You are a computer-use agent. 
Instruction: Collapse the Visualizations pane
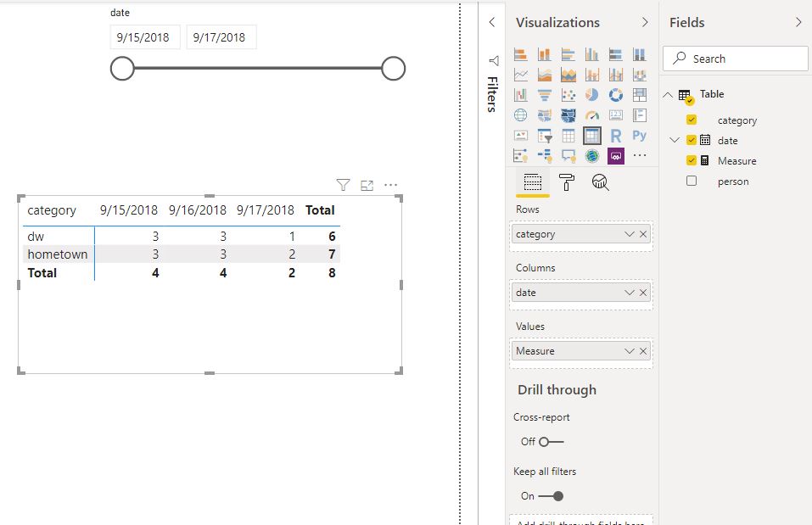click(x=645, y=22)
